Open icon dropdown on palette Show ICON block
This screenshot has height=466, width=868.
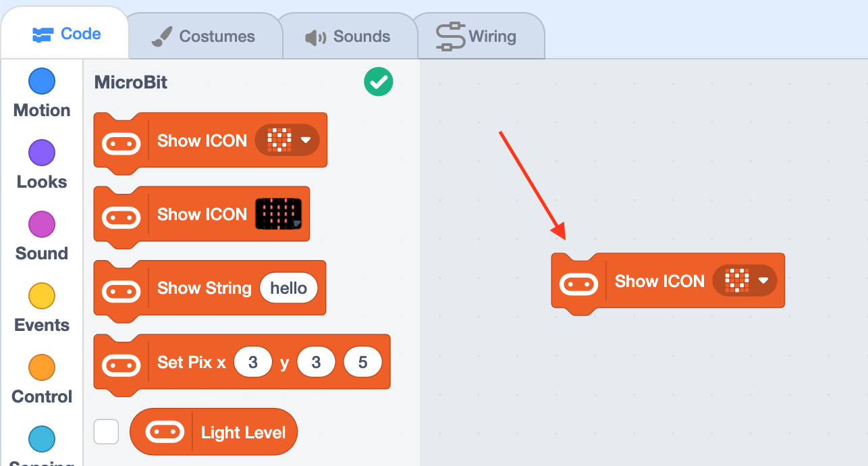pyautogui.click(x=287, y=140)
